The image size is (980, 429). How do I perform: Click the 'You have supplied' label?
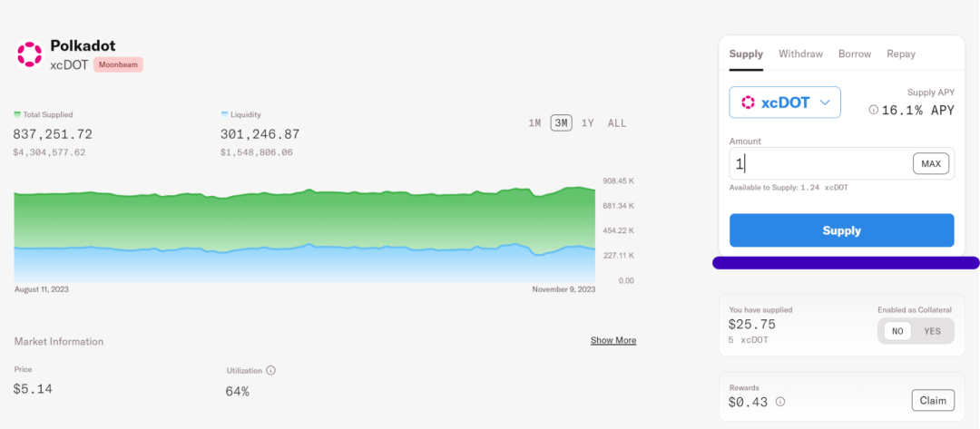coord(760,309)
